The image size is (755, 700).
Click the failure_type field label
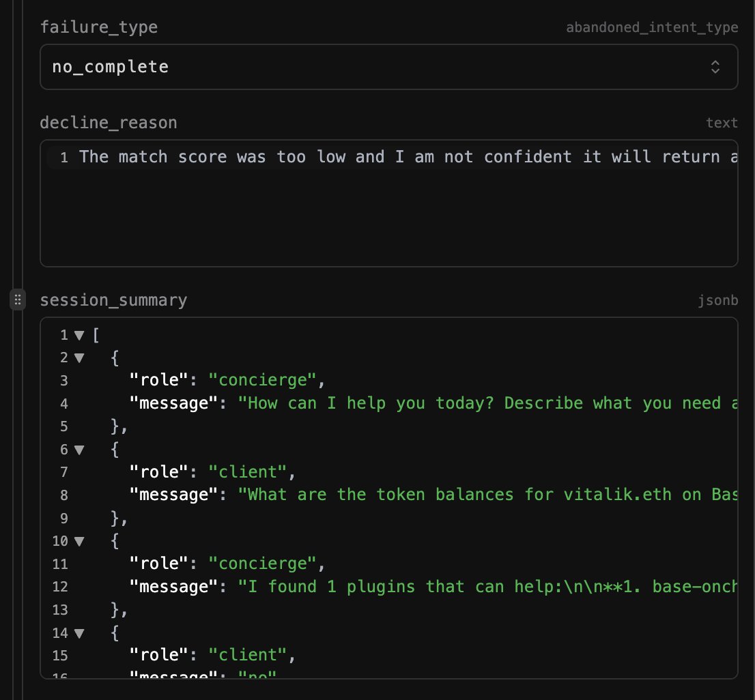pyautogui.click(x=99, y=27)
